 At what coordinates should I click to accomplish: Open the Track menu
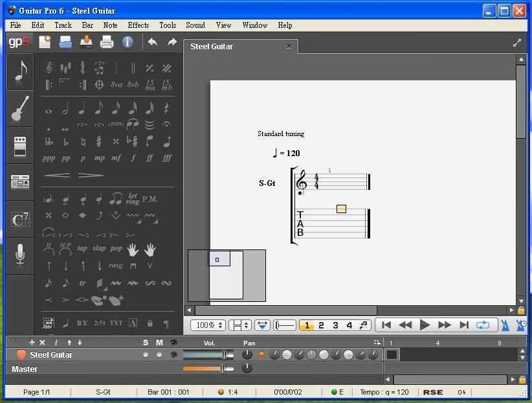pyautogui.click(x=63, y=25)
